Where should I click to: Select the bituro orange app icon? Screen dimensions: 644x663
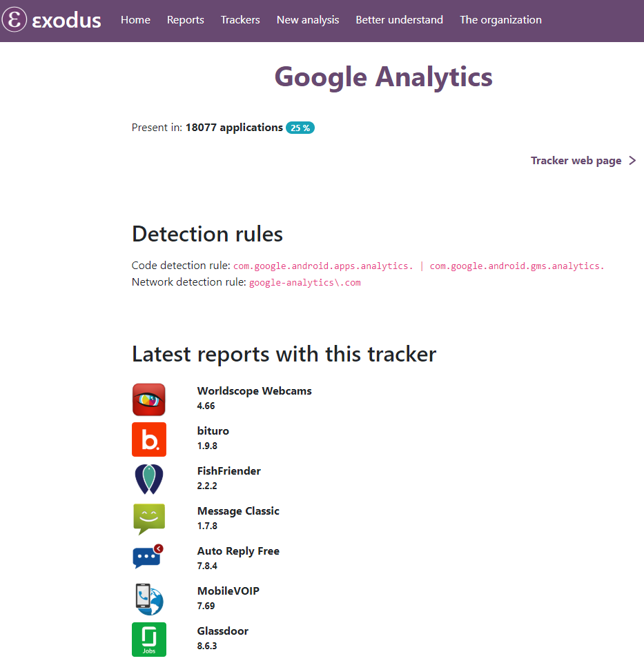click(x=149, y=439)
